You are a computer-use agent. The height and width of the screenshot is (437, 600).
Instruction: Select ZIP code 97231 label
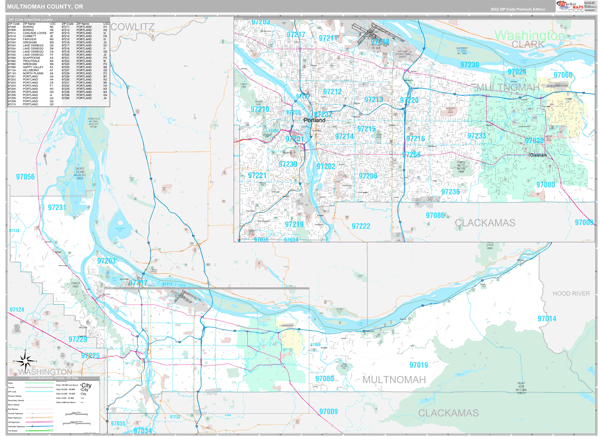56,208
